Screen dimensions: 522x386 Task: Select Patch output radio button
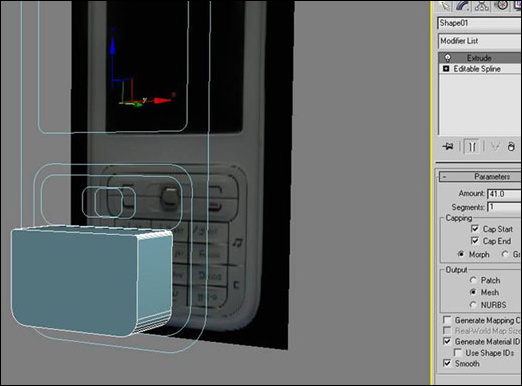point(473,280)
